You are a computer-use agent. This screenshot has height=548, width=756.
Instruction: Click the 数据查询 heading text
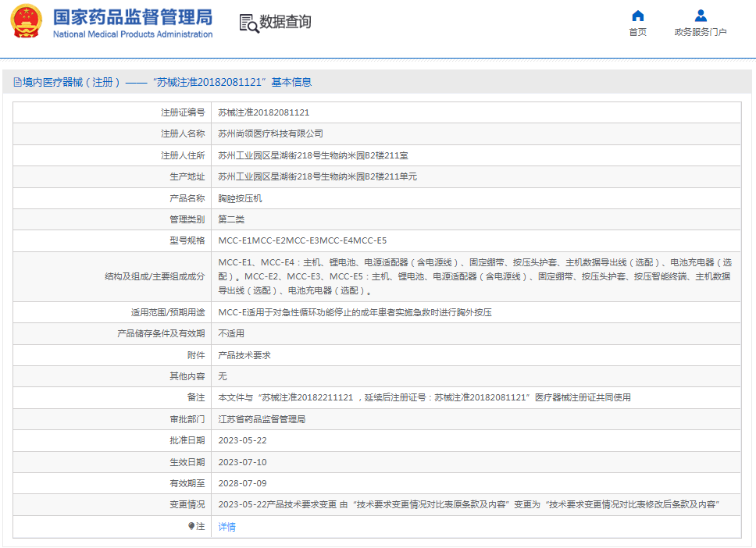(285, 23)
